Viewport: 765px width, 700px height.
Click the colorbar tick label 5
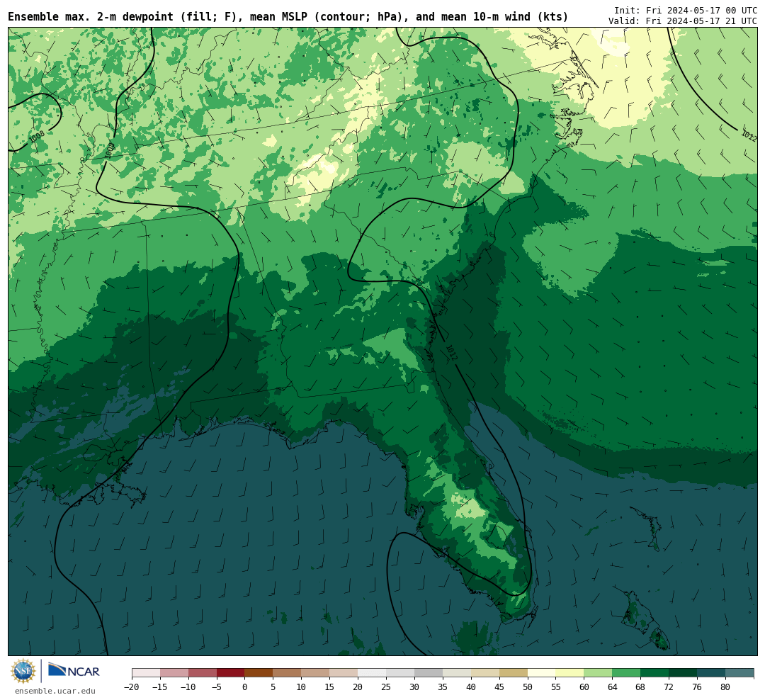tap(273, 687)
